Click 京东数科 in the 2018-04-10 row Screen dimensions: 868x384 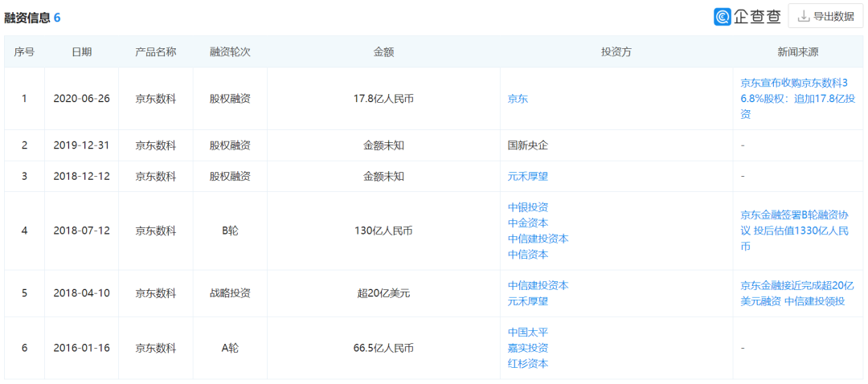point(156,293)
